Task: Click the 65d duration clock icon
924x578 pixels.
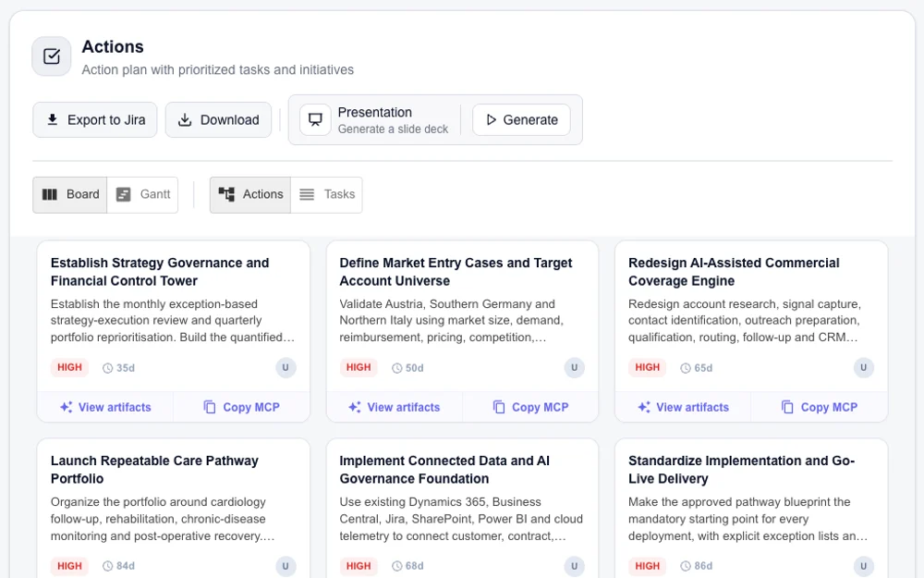Action: (x=686, y=368)
